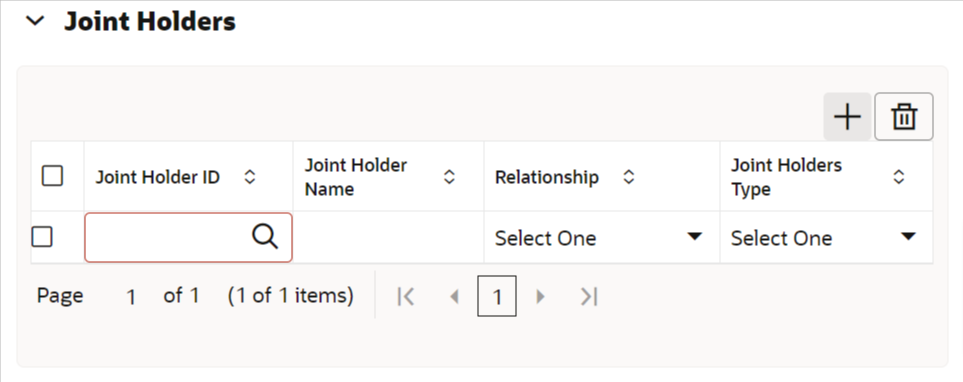This screenshot has width=963, height=382.
Task: Sort the Relationship column
Action: [628, 177]
